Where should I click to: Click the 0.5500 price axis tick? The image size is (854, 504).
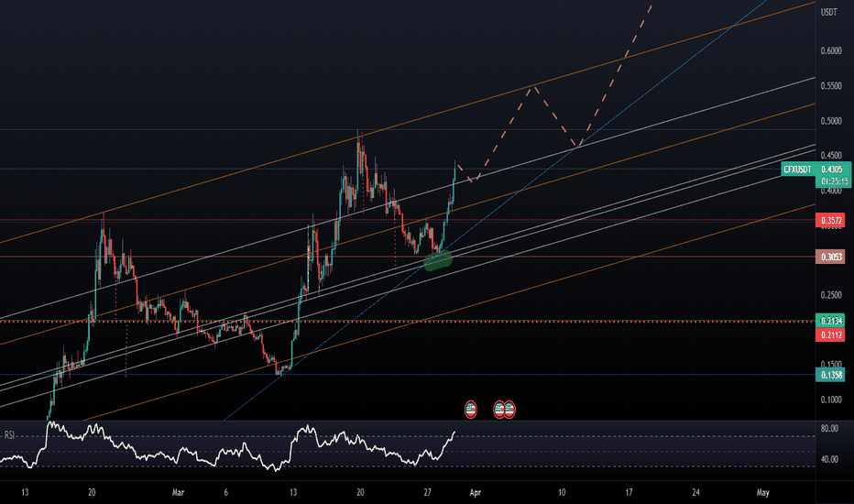(830, 85)
